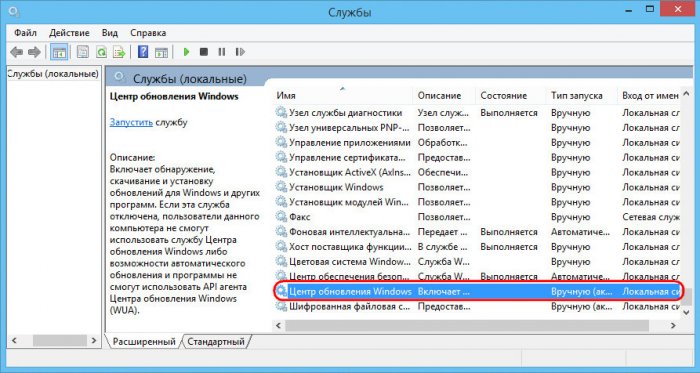This screenshot has height=373, width=700.
Task: Click gear icon of Шифрованная файловая с row
Action: (x=281, y=307)
